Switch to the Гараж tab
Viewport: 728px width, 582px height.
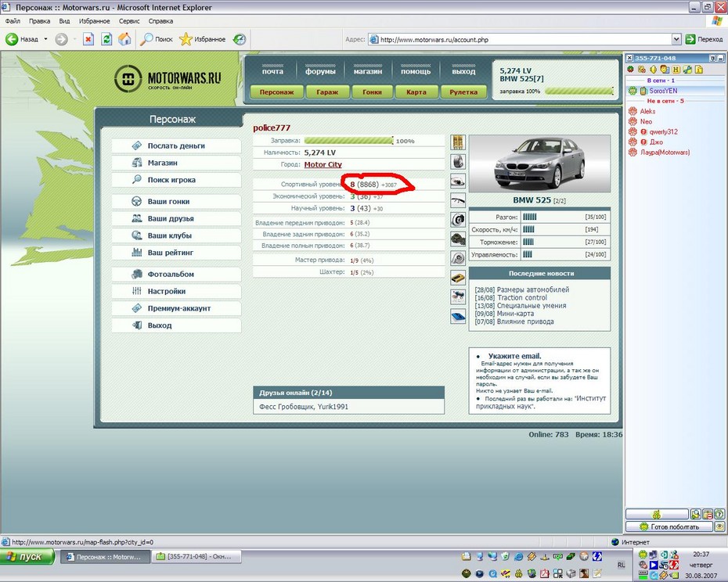click(x=327, y=92)
